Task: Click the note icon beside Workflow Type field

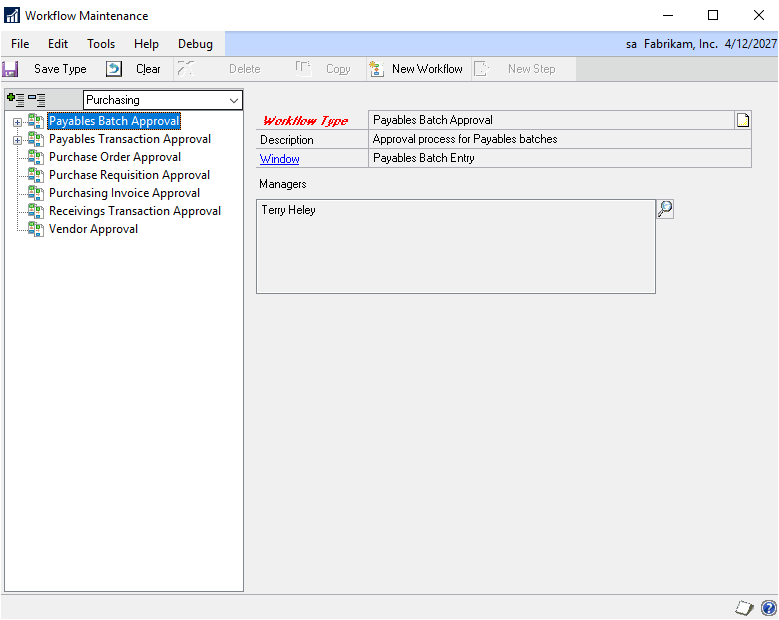Action: [743, 120]
